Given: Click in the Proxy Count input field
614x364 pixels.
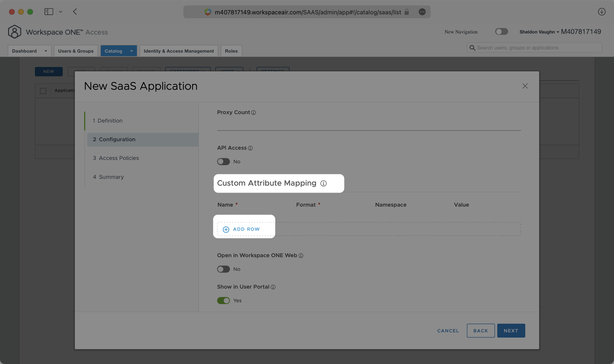Looking at the screenshot, I should [368, 125].
